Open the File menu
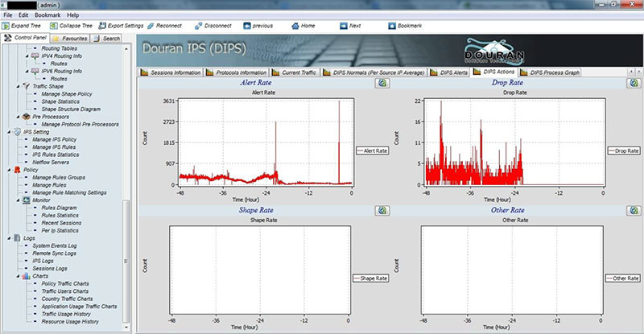 (x=8, y=15)
